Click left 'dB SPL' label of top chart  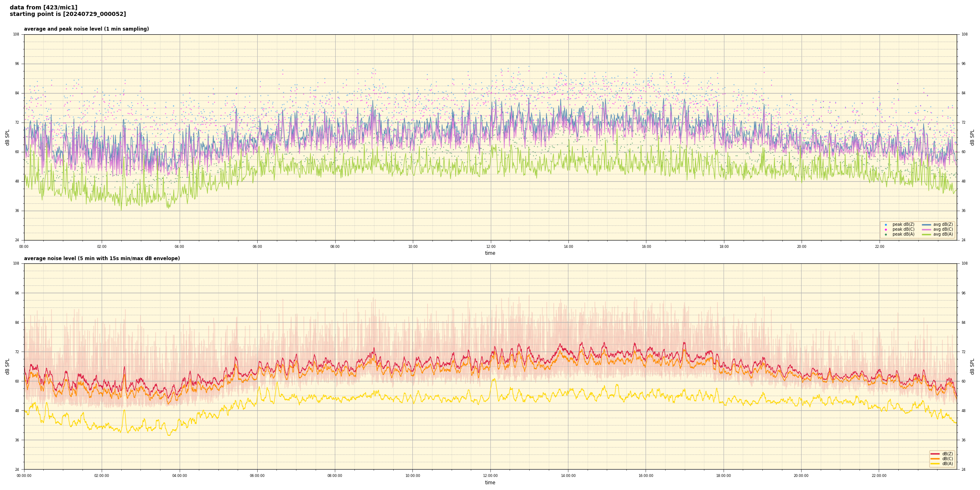pos(7,137)
